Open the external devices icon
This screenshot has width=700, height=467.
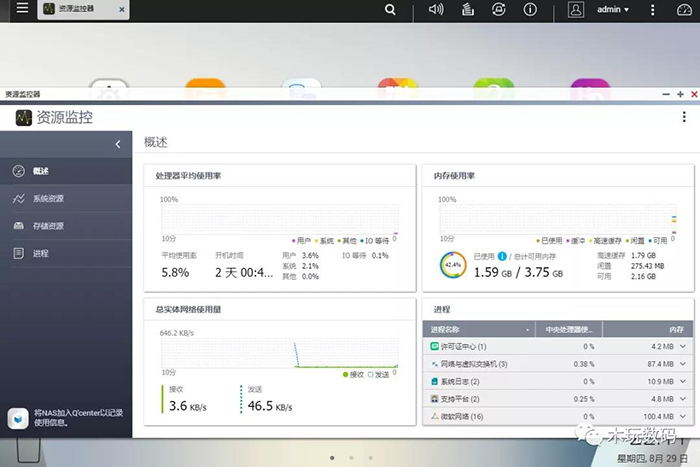pos(498,10)
